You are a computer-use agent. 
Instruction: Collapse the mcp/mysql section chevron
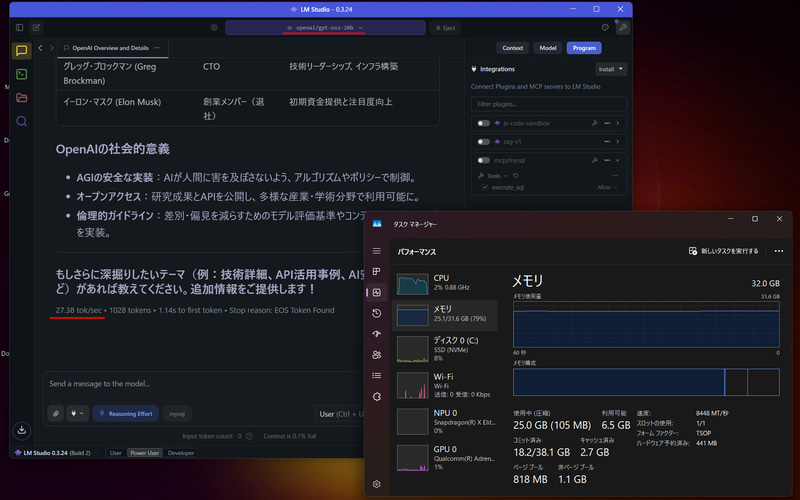[618, 160]
